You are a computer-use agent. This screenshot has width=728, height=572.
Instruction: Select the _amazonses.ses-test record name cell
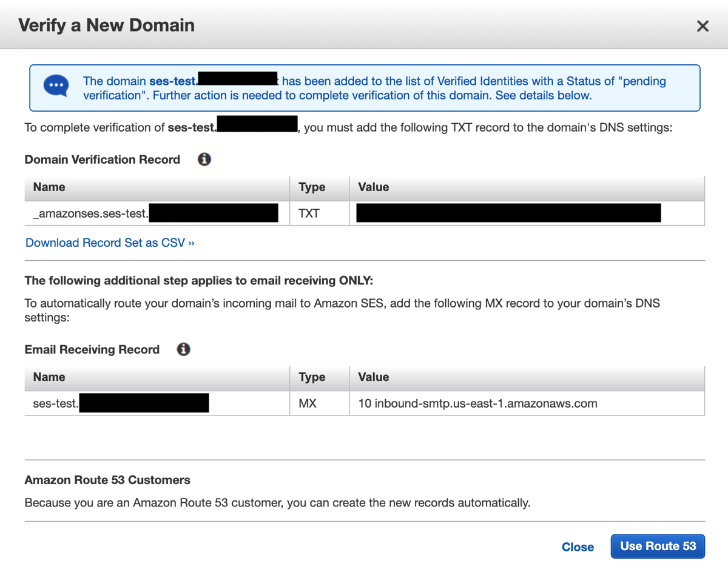pyautogui.click(x=91, y=214)
